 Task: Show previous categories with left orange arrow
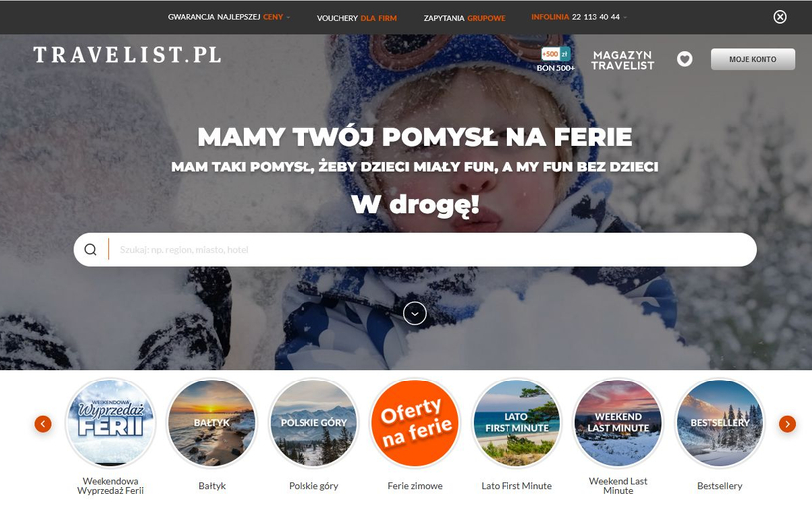[x=43, y=424]
